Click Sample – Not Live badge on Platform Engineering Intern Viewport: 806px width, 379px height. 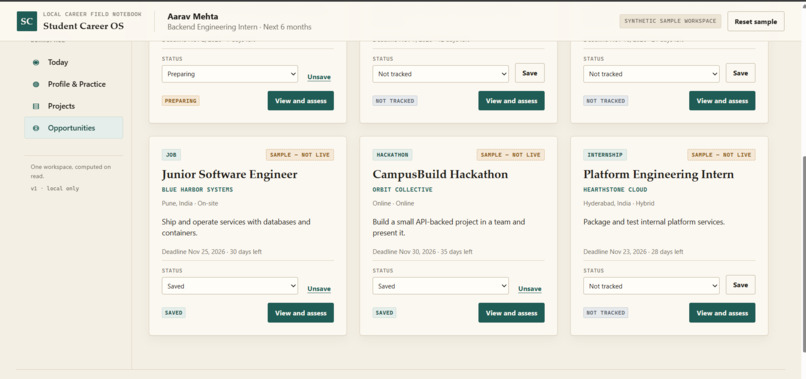tap(721, 155)
